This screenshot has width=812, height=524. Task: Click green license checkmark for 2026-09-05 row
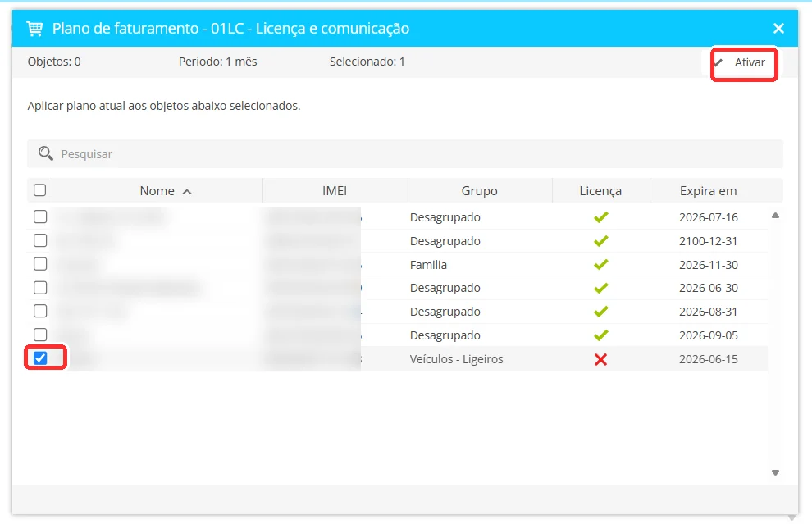pos(600,335)
